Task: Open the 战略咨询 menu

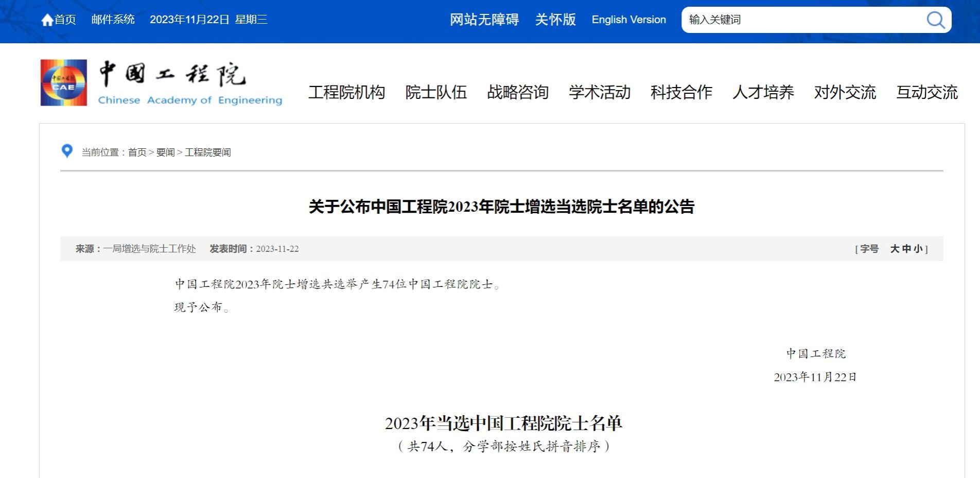Action: [518, 92]
